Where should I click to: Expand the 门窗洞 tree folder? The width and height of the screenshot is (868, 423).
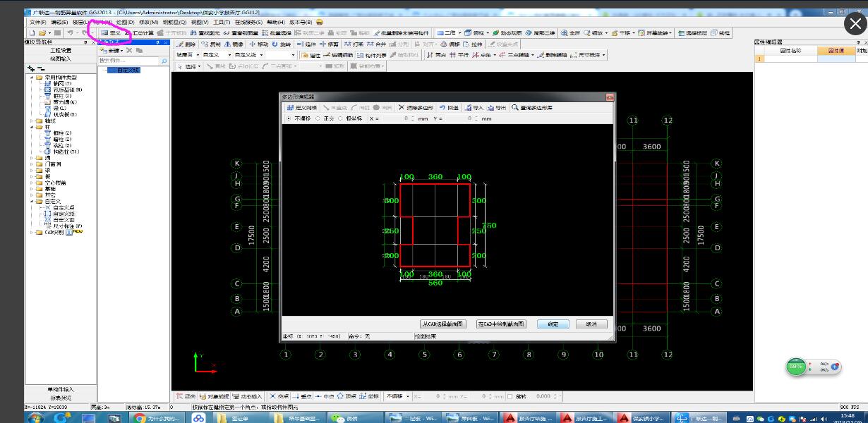tap(33, 164)
